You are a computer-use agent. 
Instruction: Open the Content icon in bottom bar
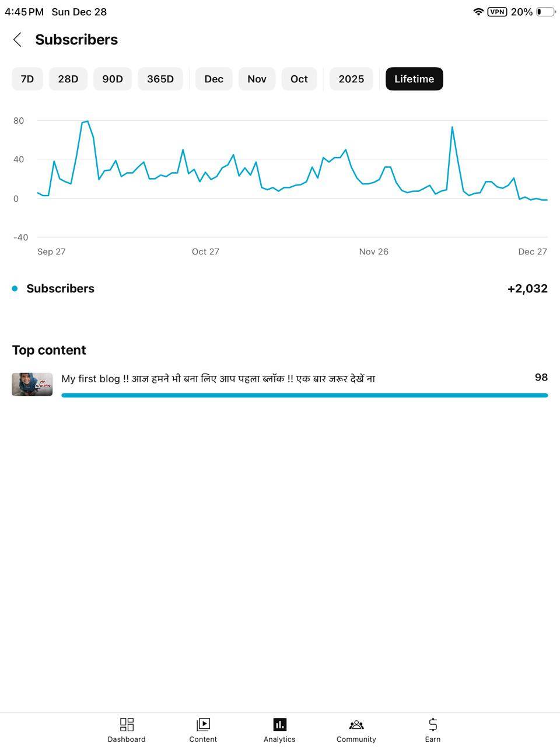tap(203, 724)
